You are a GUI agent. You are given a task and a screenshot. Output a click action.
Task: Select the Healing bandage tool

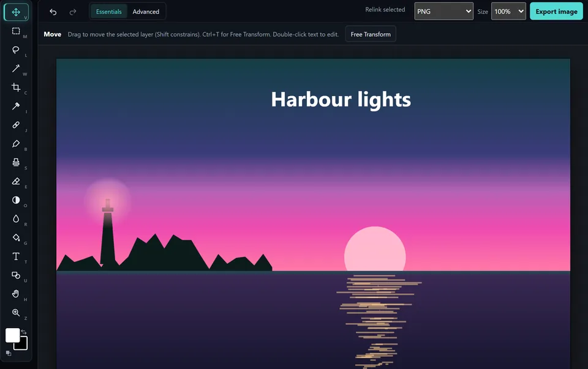pos(16,125)
